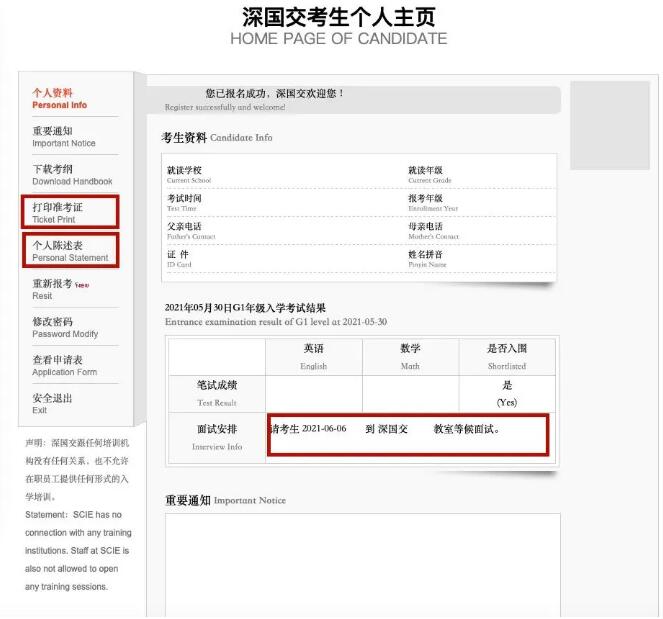Select the English column header
The image size is (663, 619).
pyautogui.click(x=314, y=356)
